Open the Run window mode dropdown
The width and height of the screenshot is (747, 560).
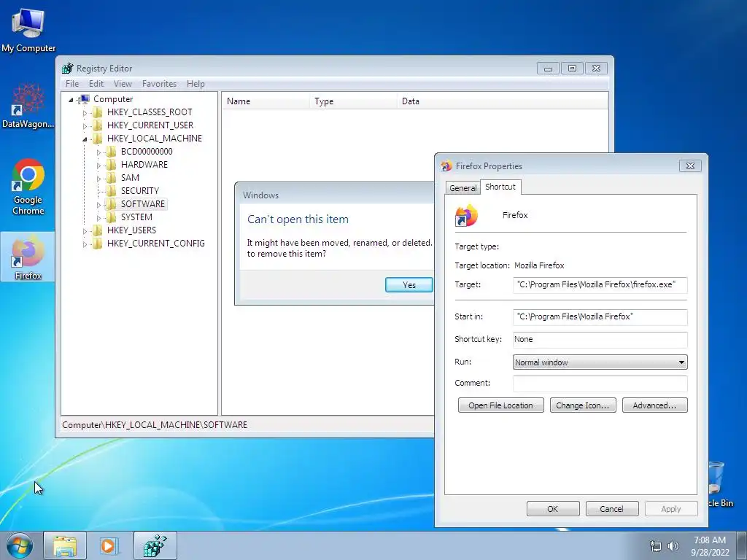[x=600, y=362]
